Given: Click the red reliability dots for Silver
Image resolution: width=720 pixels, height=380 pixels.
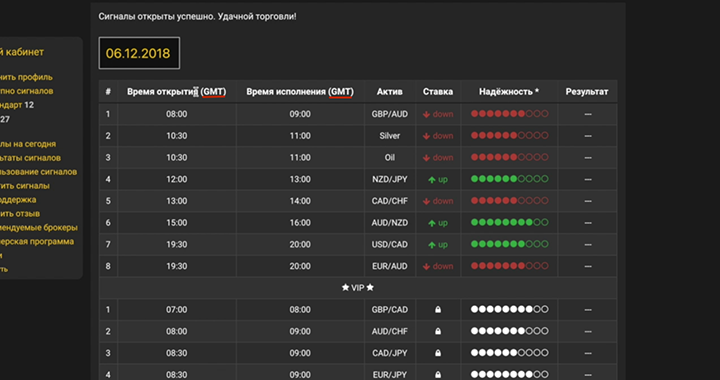Looking at the screenshot, I should click(x=510, y=135).
